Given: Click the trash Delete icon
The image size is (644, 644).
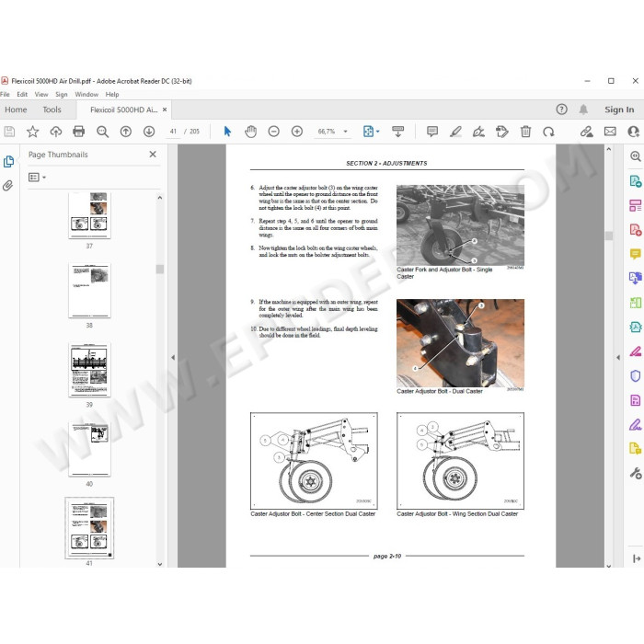Looking at the screenshot, I should 525,132.
